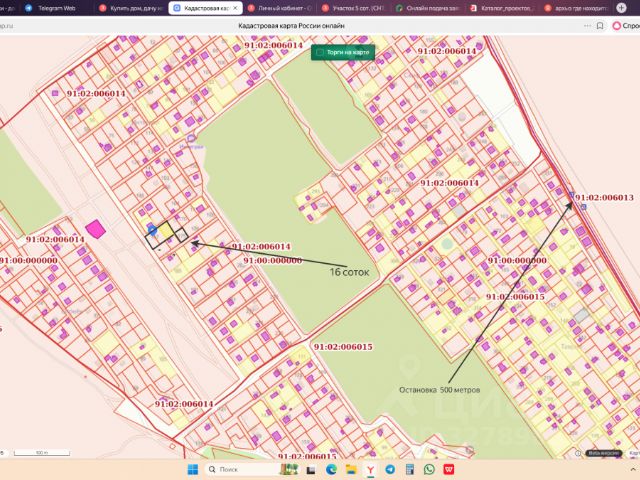This screenshot has height=480, width=640.
Task: Click the lower blue bus stop icon near 91:02:006013
Action: [x=584, y=207]
